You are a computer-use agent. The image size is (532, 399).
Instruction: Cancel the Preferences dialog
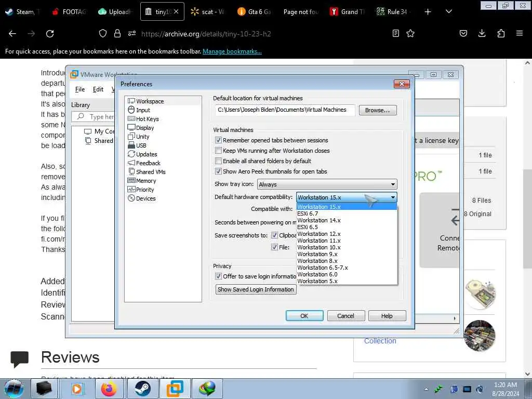coord(345,316)
